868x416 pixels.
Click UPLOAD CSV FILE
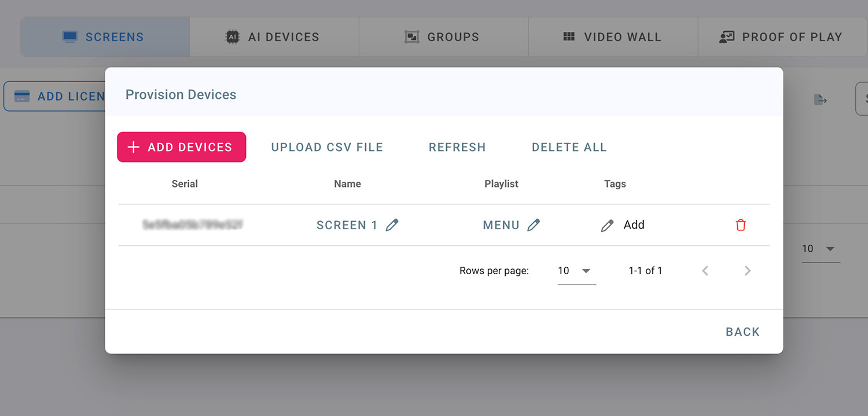coord(327,147)
